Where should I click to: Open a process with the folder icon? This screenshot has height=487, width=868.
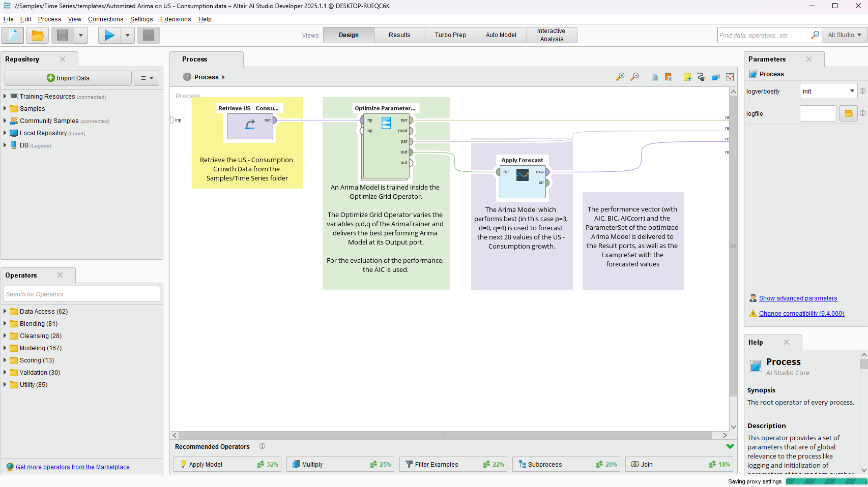point(38,35)
